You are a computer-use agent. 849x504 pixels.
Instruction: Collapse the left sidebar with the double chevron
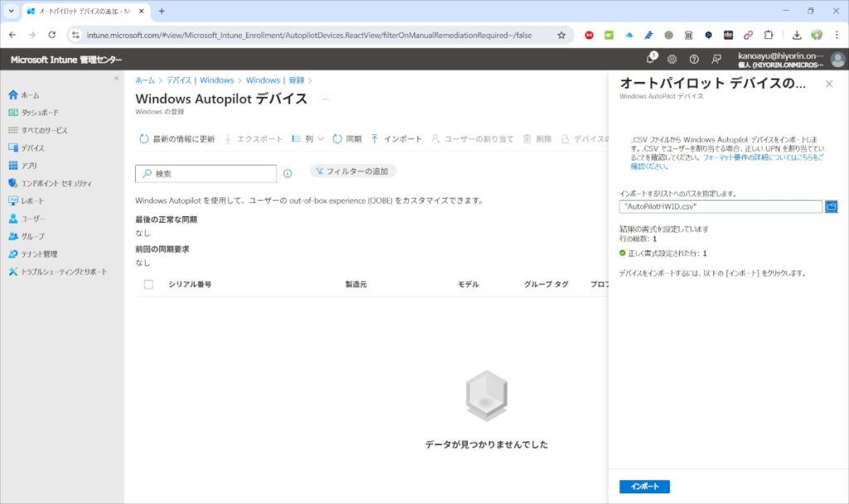pos(116,79)
